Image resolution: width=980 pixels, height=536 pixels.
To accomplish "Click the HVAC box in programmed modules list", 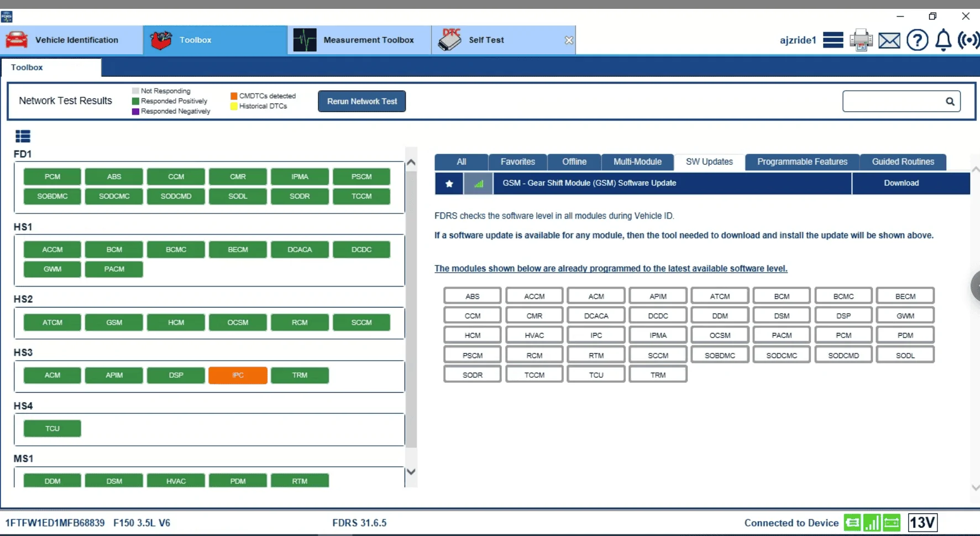I will click(x=534, y=335).
